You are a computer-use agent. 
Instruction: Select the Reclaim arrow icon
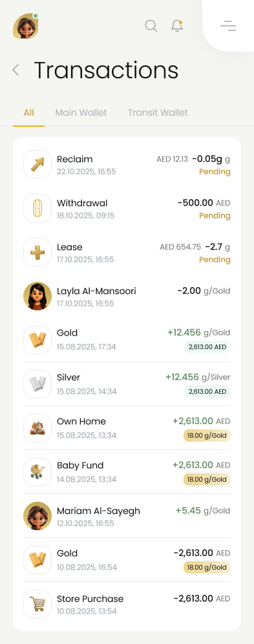pos(37,164)
